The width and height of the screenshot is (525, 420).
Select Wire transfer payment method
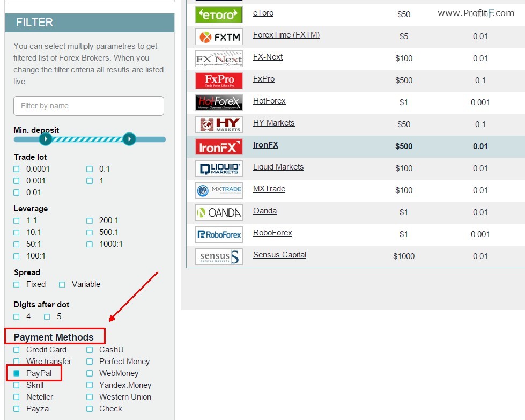click(x=17, y=362)
